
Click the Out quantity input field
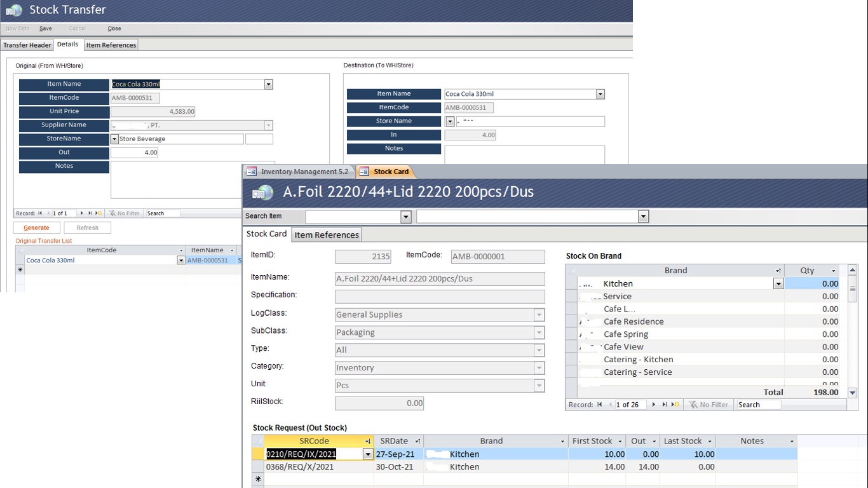point(134,152)
